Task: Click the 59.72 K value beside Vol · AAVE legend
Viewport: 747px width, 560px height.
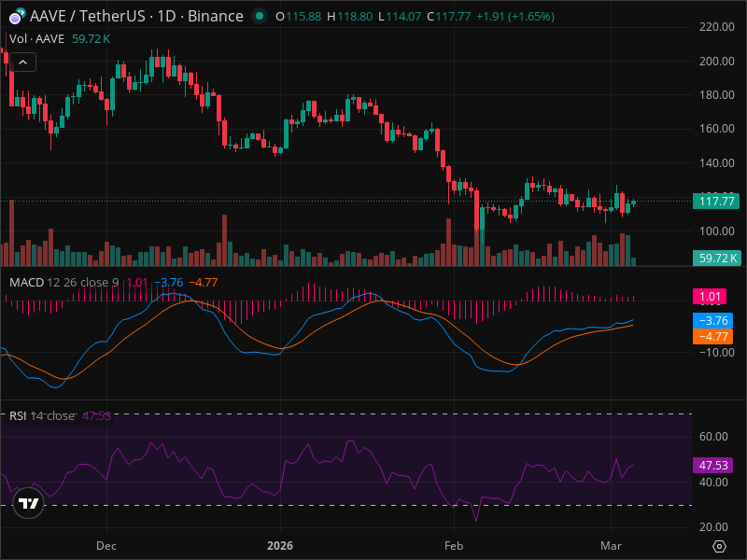Action: click(x=91, y=38)
